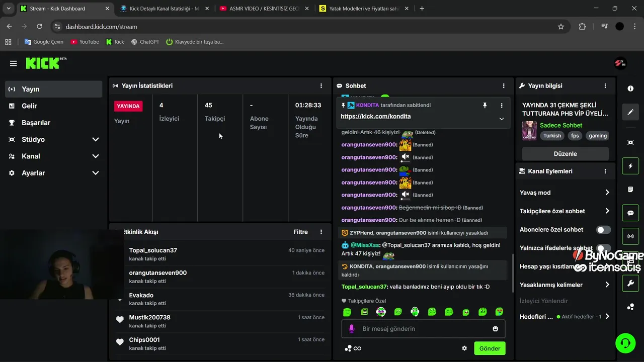Bookmark this page with the star icon
This screenshot has height=362, width=644.
pos(561,27)
